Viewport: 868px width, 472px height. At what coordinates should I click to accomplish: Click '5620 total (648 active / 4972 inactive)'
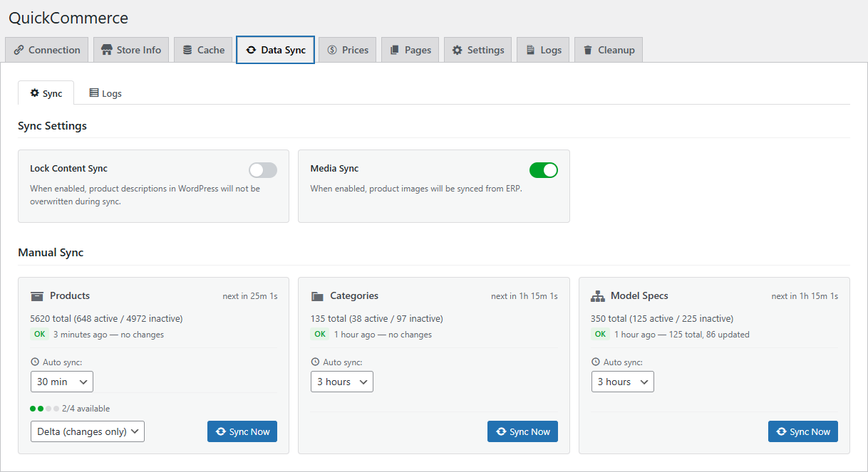pyautogui.click(x=106, y=318)
